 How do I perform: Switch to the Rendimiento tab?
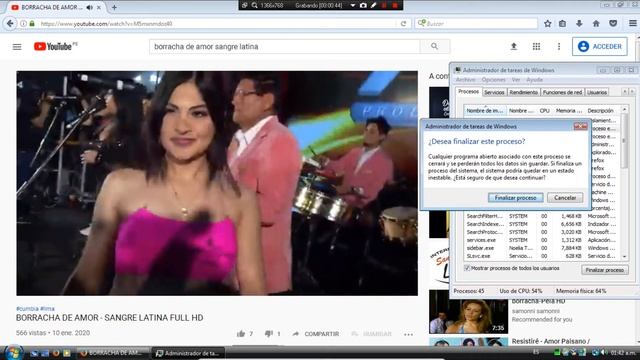(x=523, y=93)
